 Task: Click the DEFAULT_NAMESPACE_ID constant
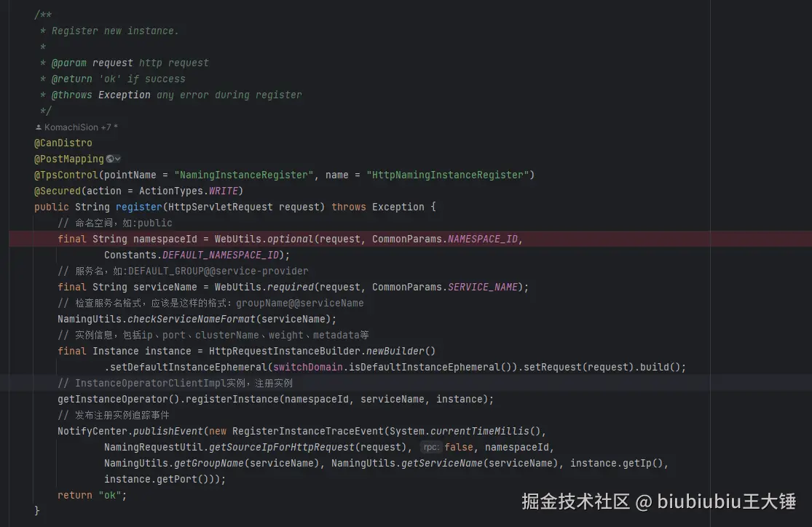click(x=221, y=255)
